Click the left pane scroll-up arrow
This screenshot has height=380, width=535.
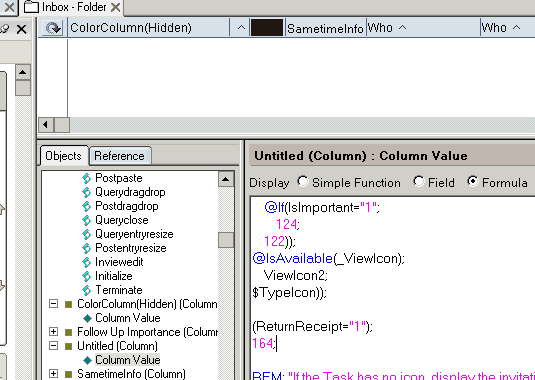pos(23,72)
